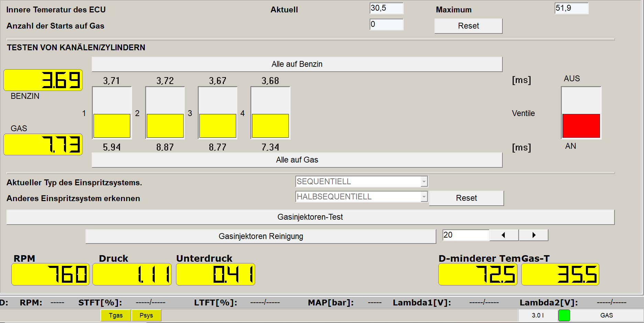Toggle cylinder 1 injector bar

(x=112, y=113)
